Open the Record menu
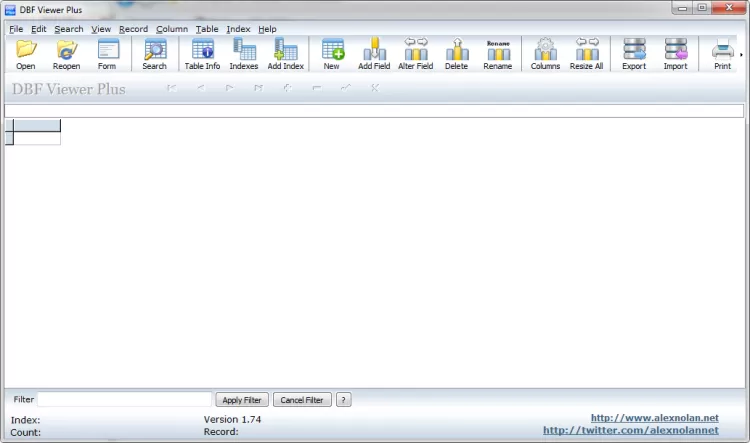 133,29
